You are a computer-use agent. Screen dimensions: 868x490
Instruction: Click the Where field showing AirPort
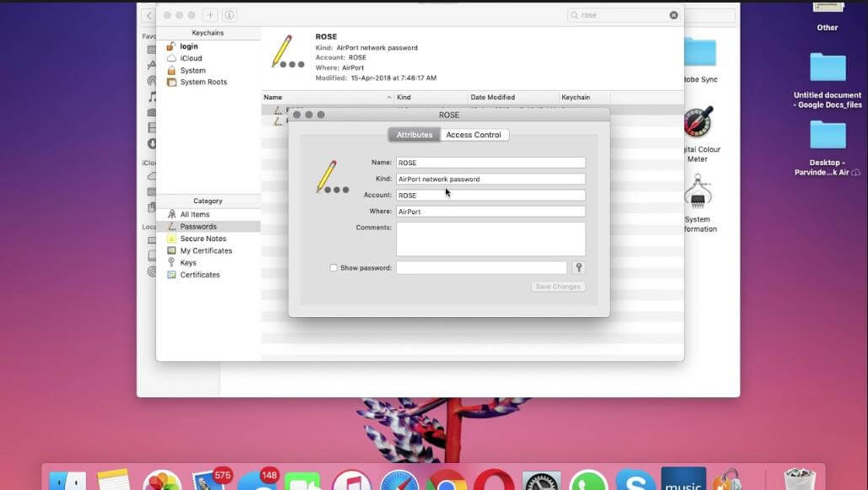coord(490,212)
